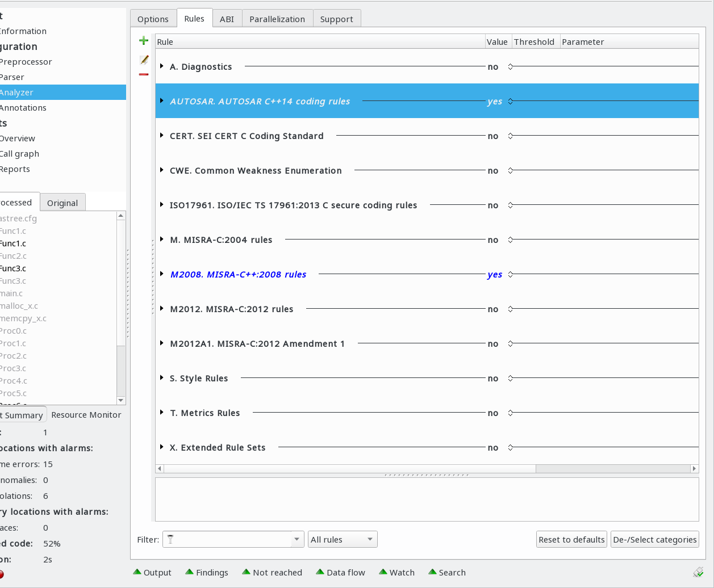The height and width of the screenshot is (588, 714).
Task: Select Proc3.c in the file list
Action: 14,368
